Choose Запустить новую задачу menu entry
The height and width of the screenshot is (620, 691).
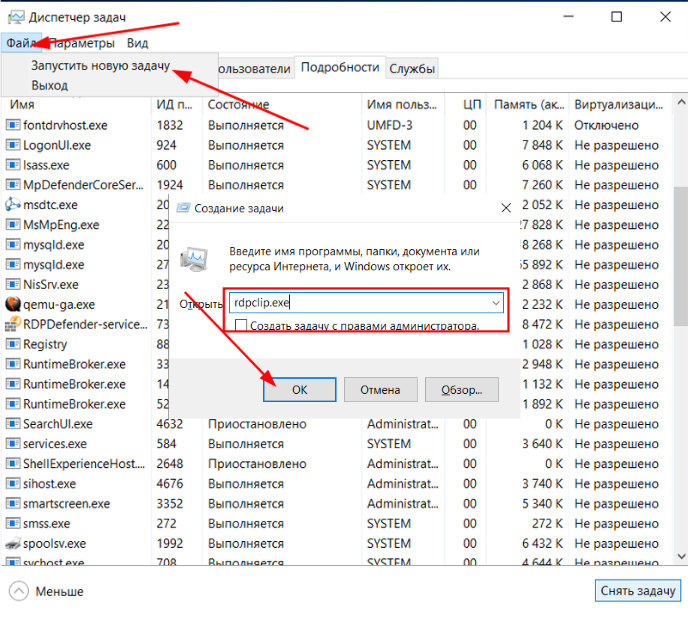click(101, 65)
